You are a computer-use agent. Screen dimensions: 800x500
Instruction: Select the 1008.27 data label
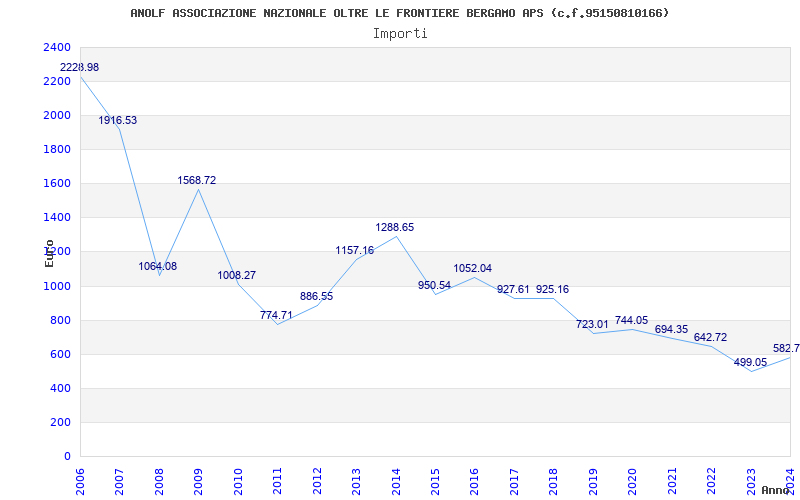237,275
